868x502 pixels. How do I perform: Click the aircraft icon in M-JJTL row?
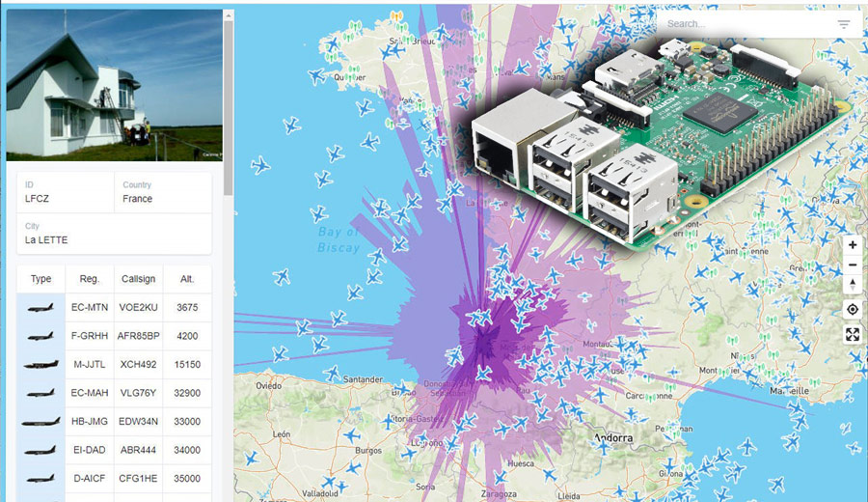41,365
